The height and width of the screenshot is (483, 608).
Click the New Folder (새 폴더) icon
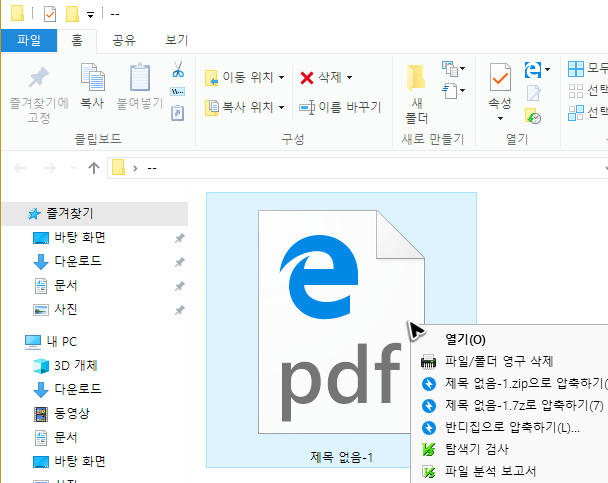pyautogui.click(x=416, y=78)
